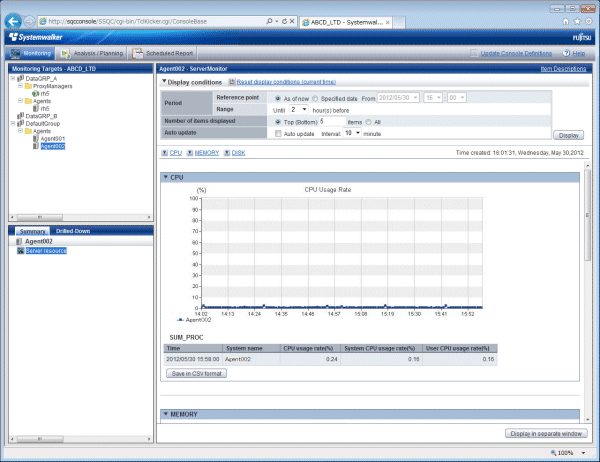Open the zoom level dropdown arrow
This screenshot has height=462, width=600.
tap(584, 453)
